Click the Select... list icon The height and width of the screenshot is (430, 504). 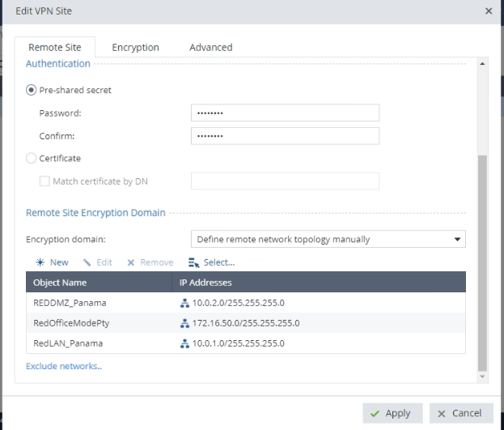[193, 262]
